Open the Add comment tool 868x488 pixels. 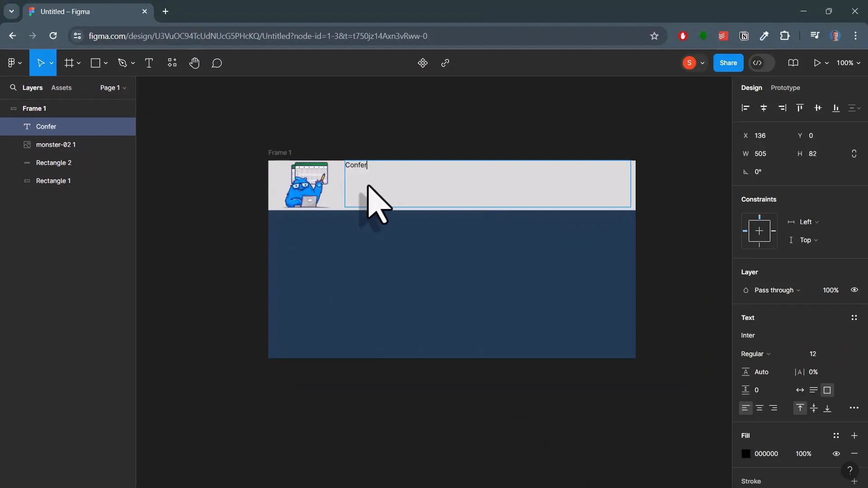pos(217,63)
